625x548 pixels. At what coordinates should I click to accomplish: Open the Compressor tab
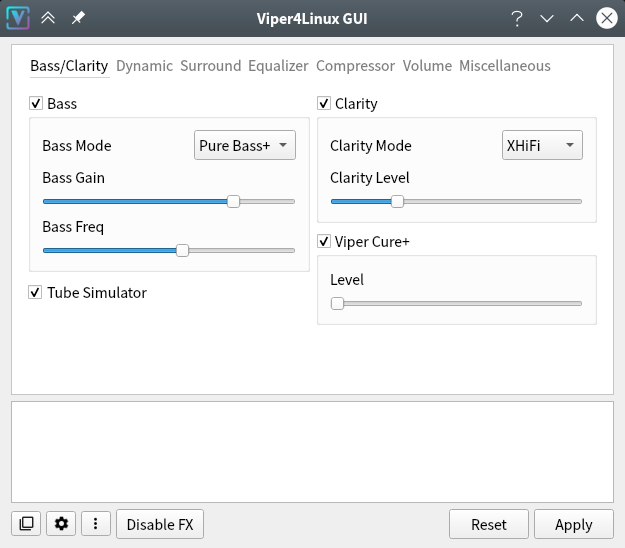tap(355, 66)
